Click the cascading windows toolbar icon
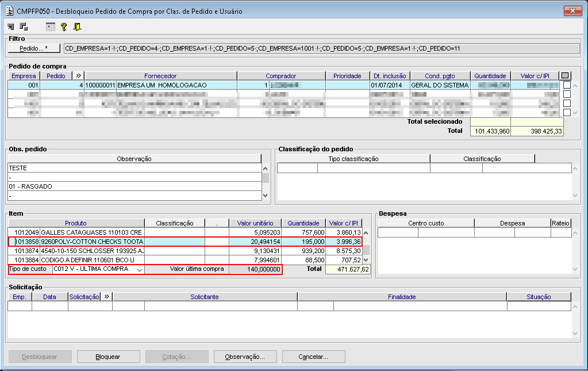This screenshot has height=371, width=588. [24, 26]
